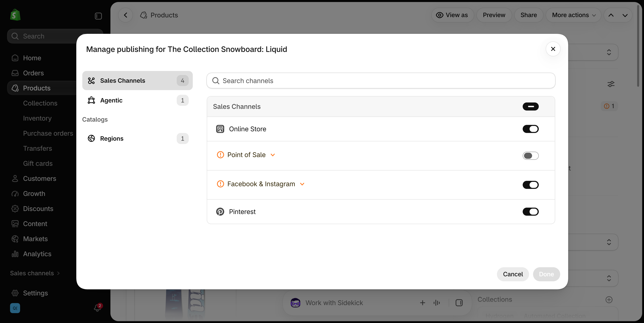Open the account avatar in sidebar
Screen dimensions: 644x323
coord(15,308)
